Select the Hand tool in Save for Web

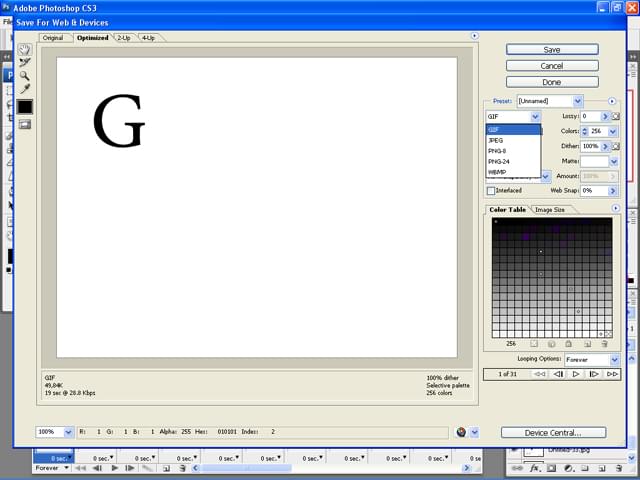[24, 50]
